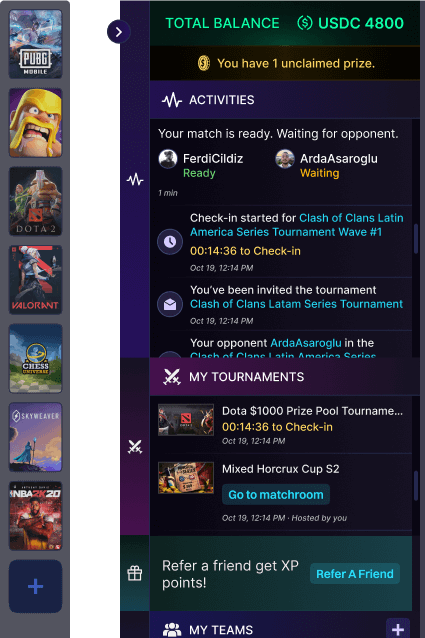Jump to tournaments via the crossed swords rail icon

[x=135, y=447]
